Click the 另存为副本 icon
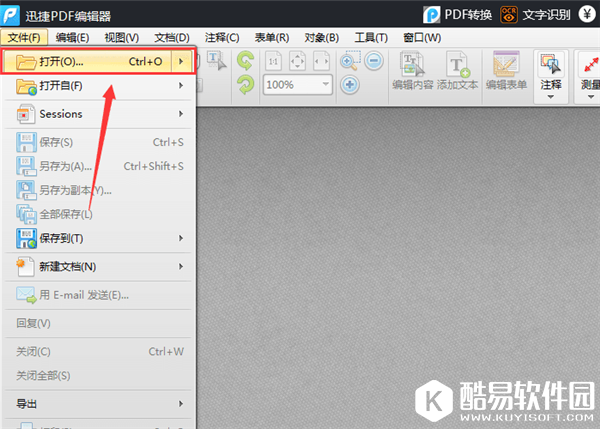The height and width of the screenshot is (429, 600). pos(26,190)
